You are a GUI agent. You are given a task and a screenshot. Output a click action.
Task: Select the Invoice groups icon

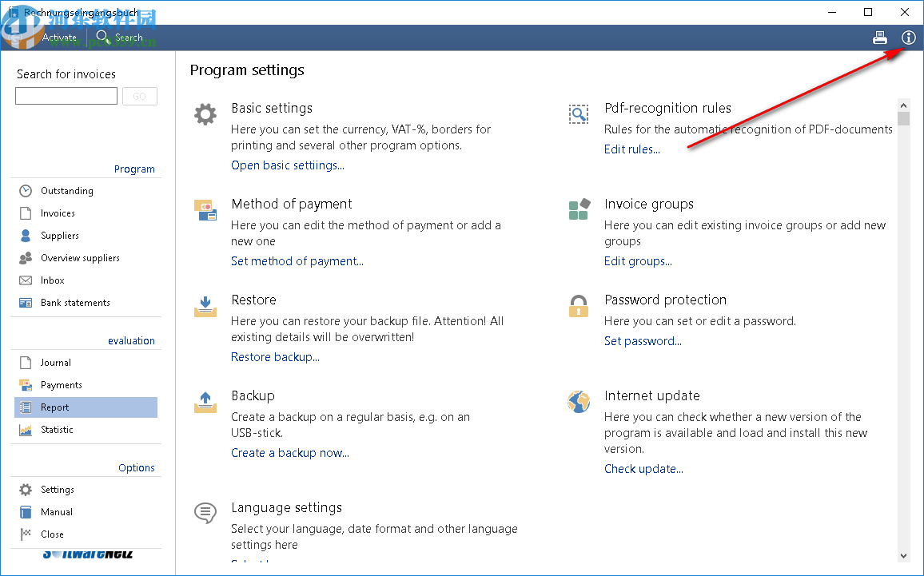(579, 209)
